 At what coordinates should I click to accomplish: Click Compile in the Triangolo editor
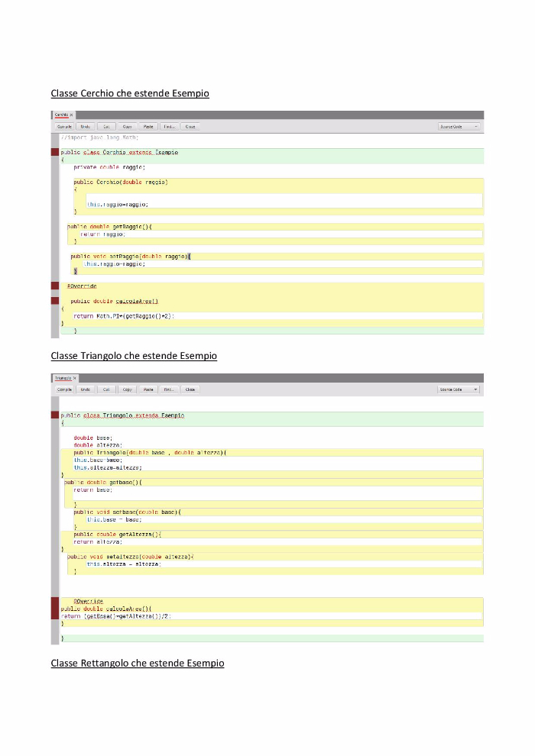coord(64,389)
